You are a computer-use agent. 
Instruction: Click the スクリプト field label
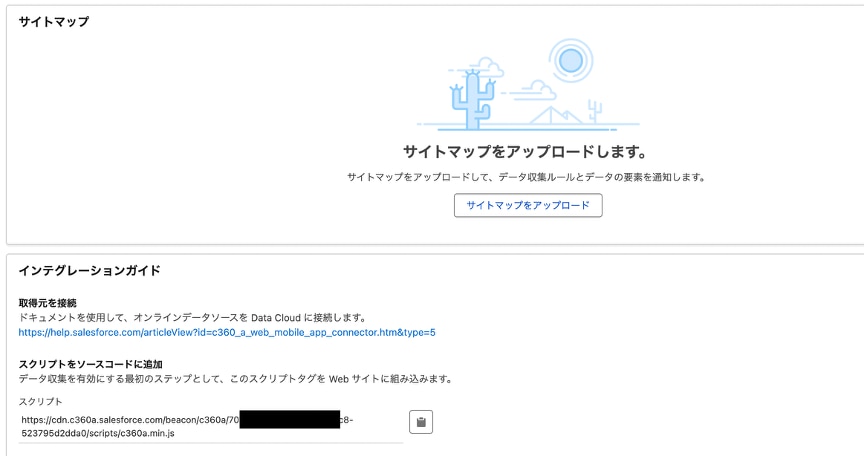(x=41, y=401)
